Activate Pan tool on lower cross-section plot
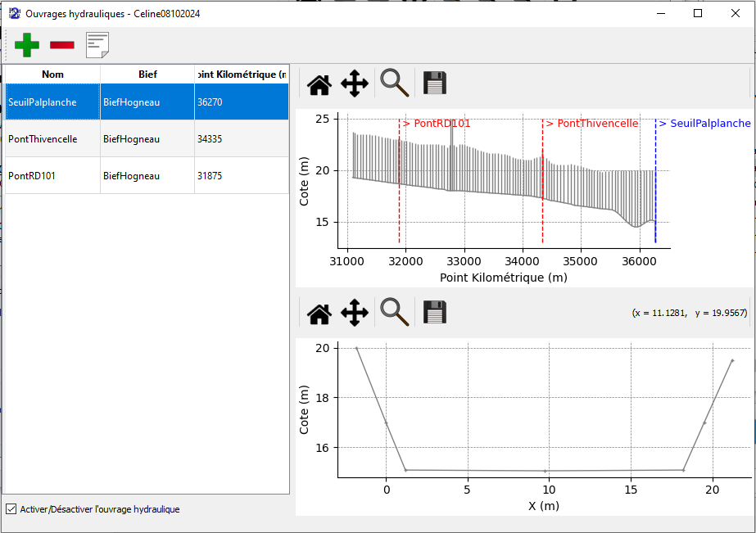 tap(354, 313)
